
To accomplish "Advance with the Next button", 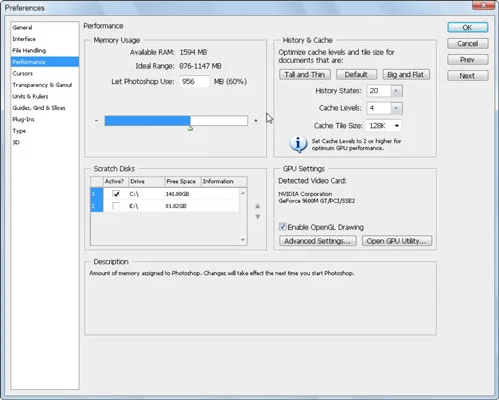I will (x=468, y=76).
